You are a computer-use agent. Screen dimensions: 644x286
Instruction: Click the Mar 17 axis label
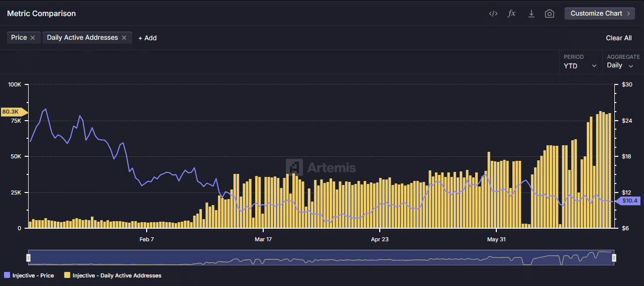263,239
